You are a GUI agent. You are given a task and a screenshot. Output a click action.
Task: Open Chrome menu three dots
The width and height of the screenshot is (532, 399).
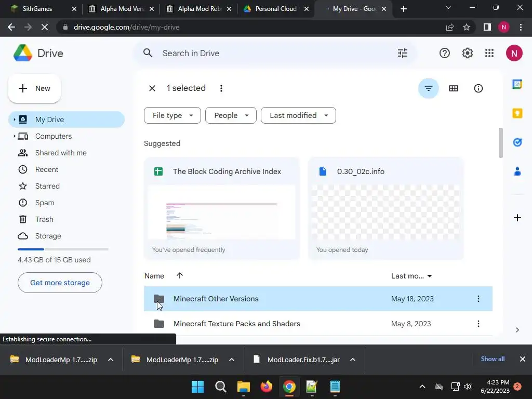521,27
